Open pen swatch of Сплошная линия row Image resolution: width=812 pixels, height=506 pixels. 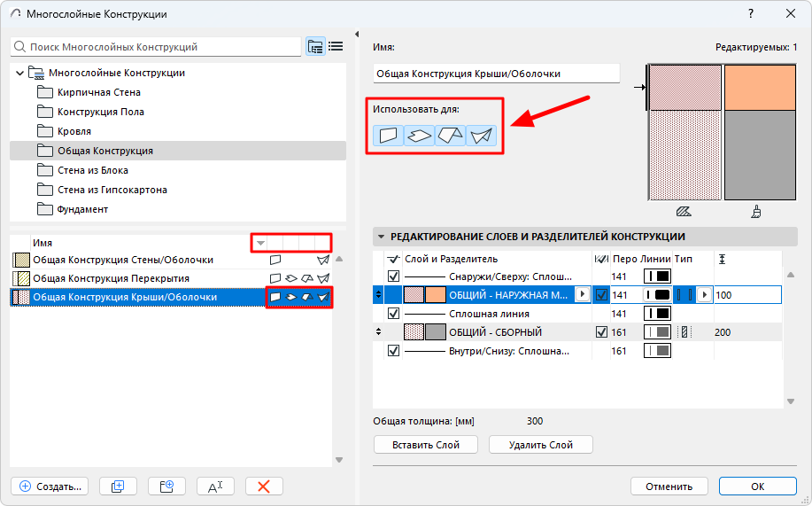[x=657, y=314]
